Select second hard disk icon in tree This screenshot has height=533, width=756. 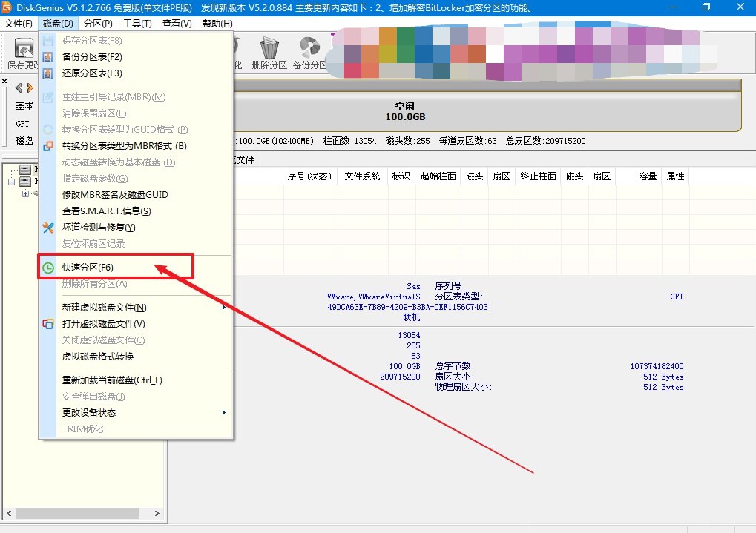point(25,181)
